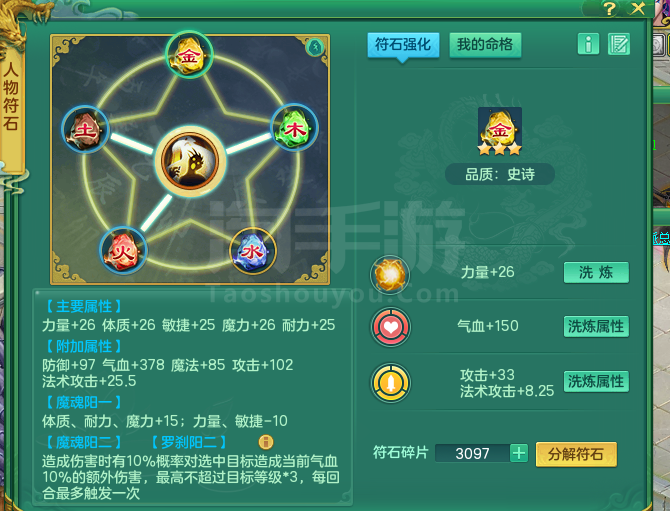The height and width of the screenshot is (511, 670).
Task: Open the green info icon
Action: (x=588, y=44)
